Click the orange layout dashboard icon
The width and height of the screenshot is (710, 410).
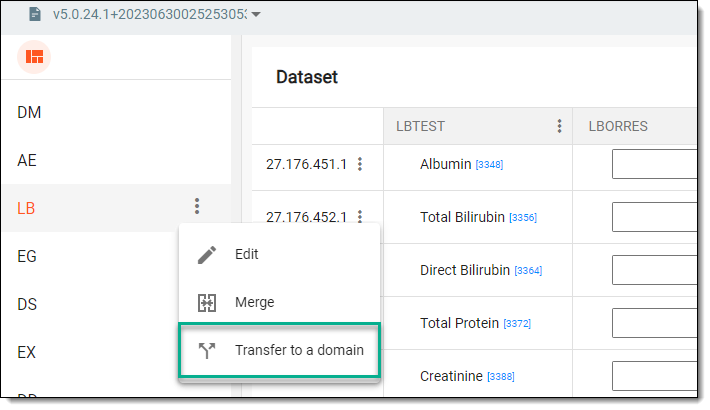34,57
